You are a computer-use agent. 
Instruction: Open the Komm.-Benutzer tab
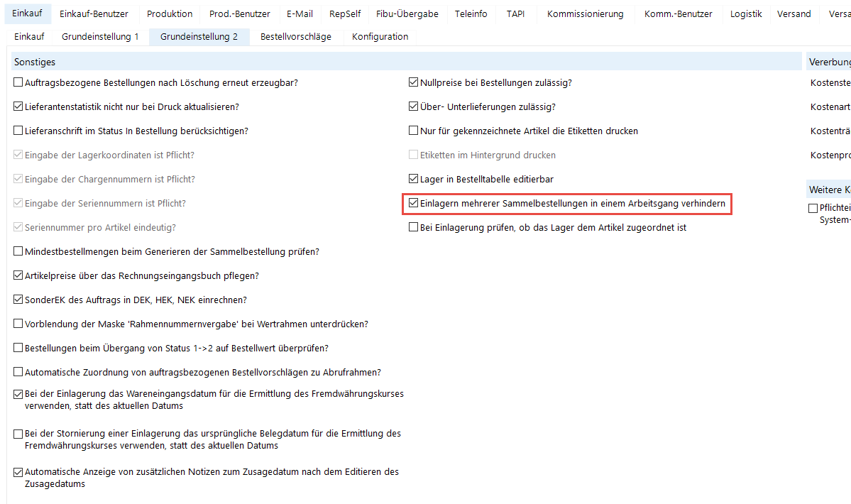678,13
